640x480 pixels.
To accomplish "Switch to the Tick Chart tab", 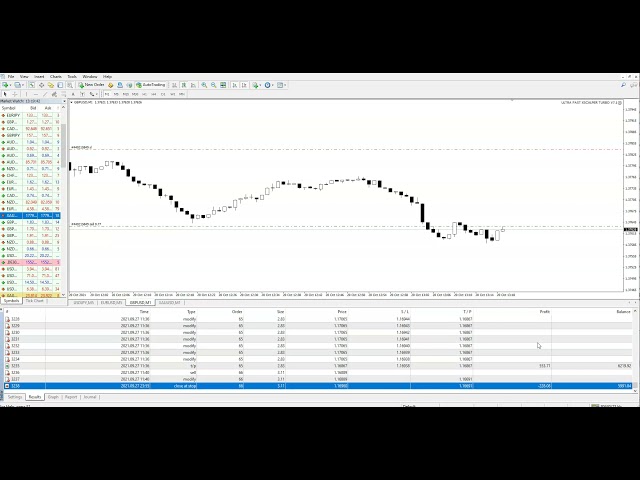I will 36,300.
